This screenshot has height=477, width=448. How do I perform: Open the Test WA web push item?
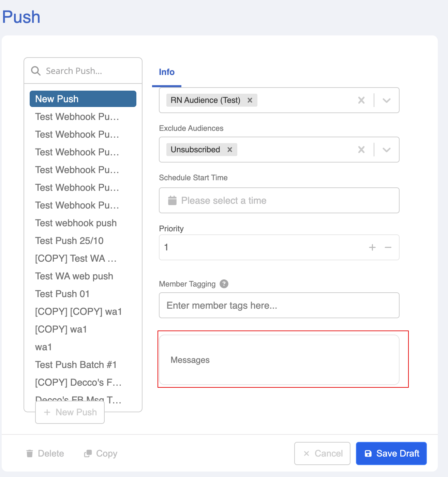[x=74, y=276]
